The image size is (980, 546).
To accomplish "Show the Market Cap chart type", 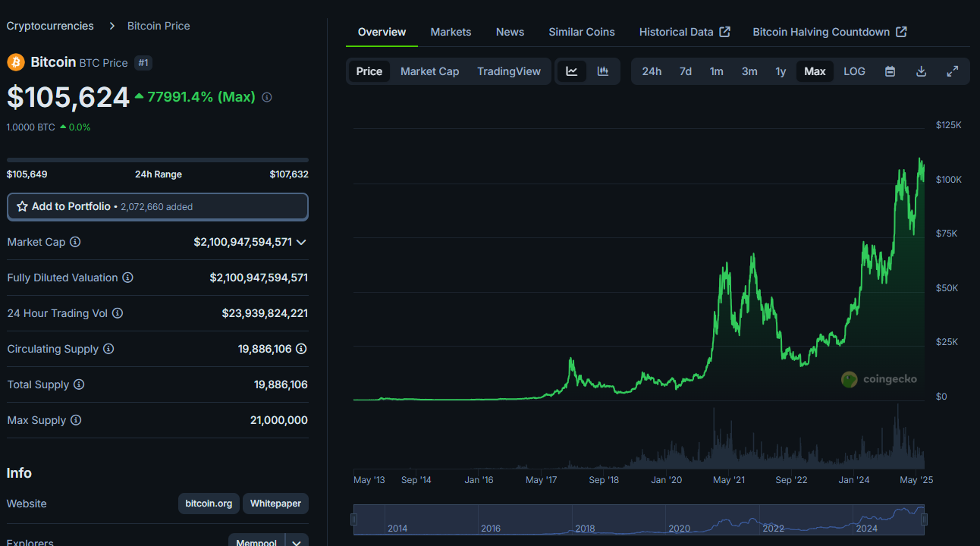I will (430, 71).
